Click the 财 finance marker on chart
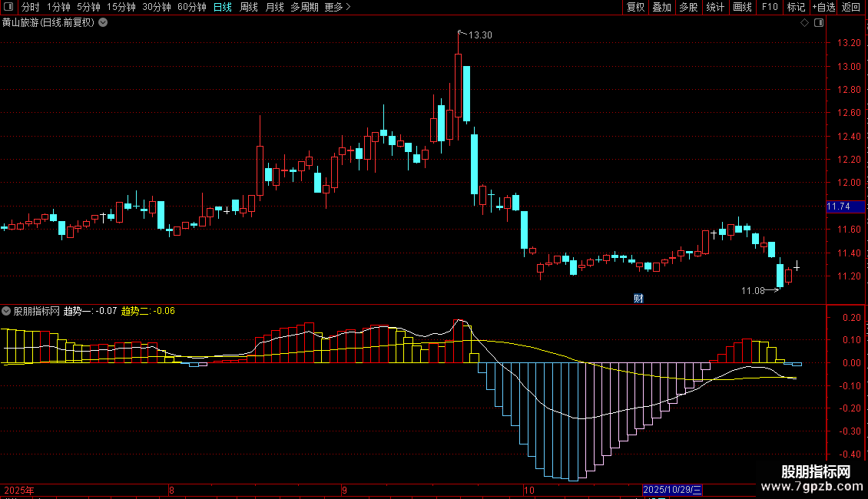 pos(638,299)
